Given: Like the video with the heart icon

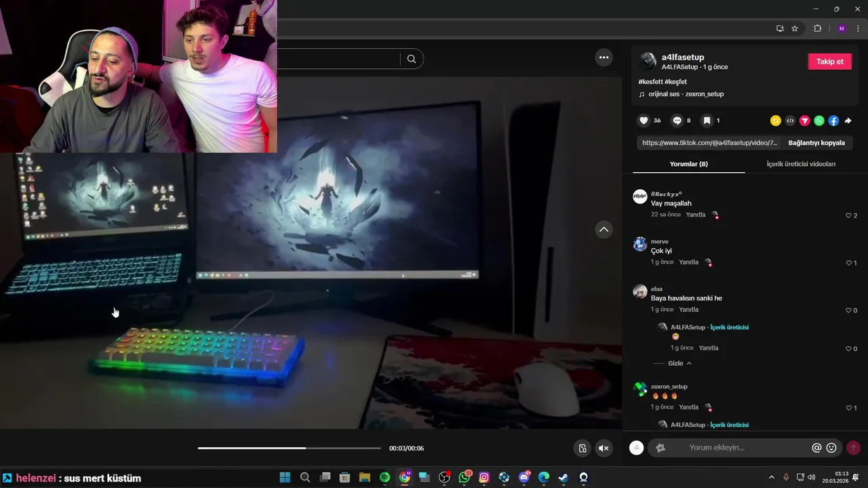Looking at the screenshot, I should point(644,121).
